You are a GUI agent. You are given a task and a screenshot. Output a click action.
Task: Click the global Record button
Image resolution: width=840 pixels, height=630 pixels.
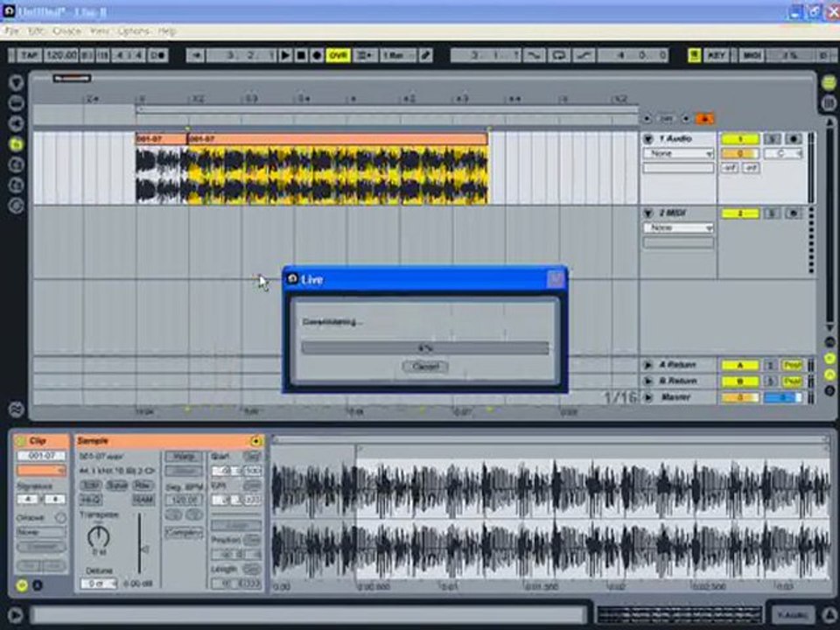pyautogui.click(x=317, y=55)
